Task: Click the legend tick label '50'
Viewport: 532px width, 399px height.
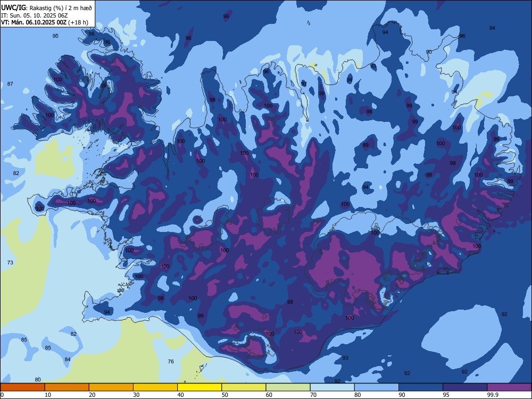Action: tap(225, 395)
